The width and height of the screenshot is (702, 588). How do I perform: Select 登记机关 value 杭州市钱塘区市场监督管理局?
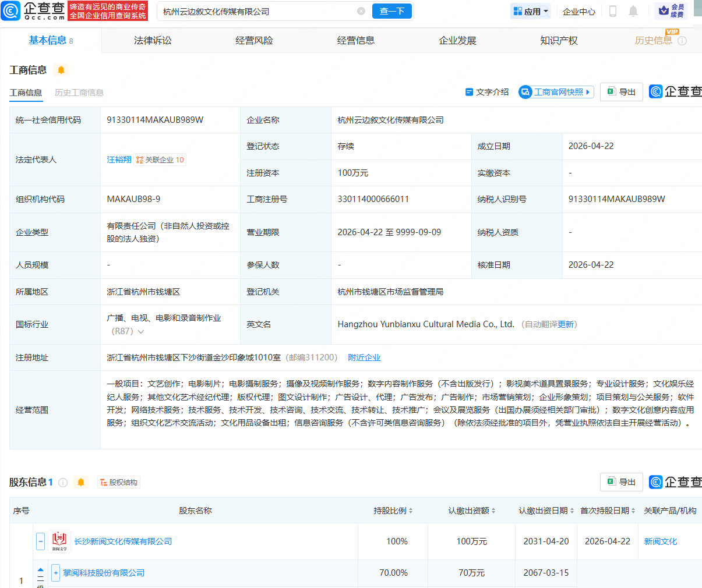tap(390, 292)
